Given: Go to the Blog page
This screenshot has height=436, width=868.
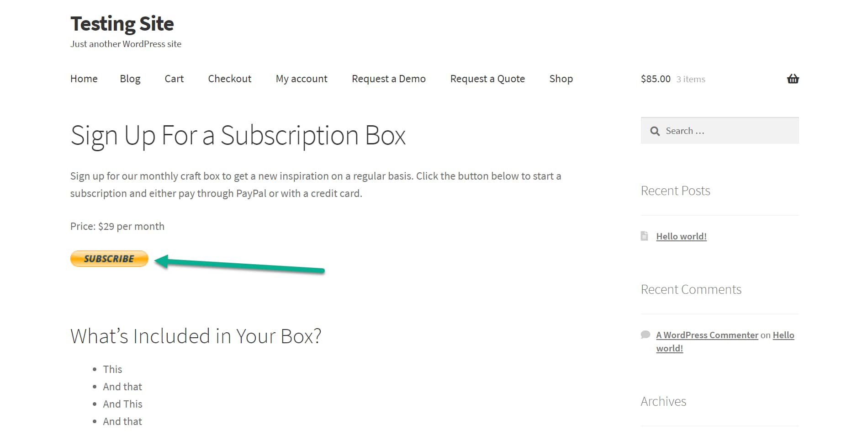Looking at the screenshot, I should tap(130, 79).
